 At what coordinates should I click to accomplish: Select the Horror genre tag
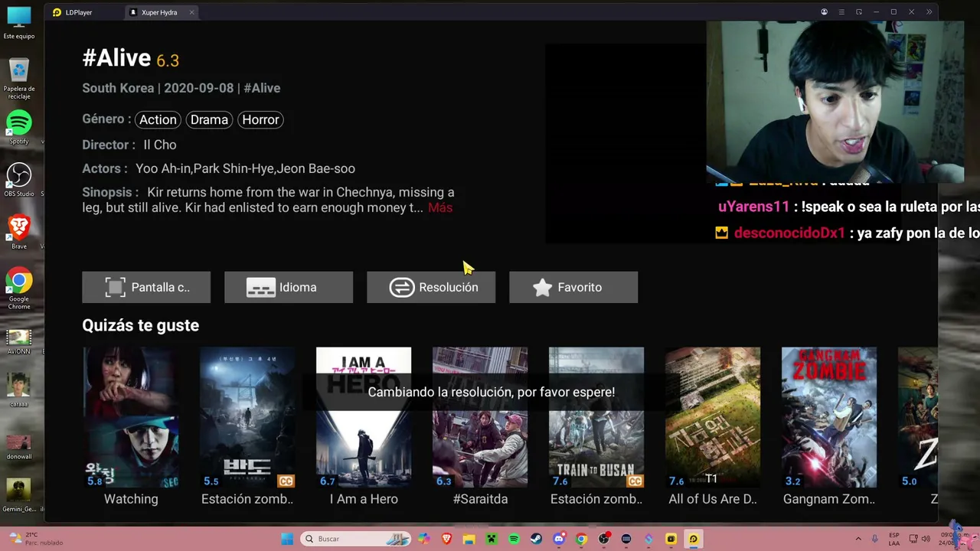pos(260,119)
